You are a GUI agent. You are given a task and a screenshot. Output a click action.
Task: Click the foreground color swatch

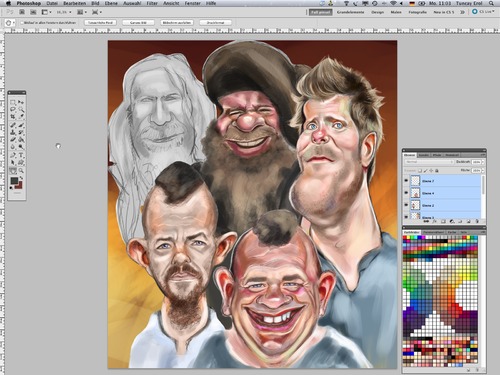pos(14,181)
